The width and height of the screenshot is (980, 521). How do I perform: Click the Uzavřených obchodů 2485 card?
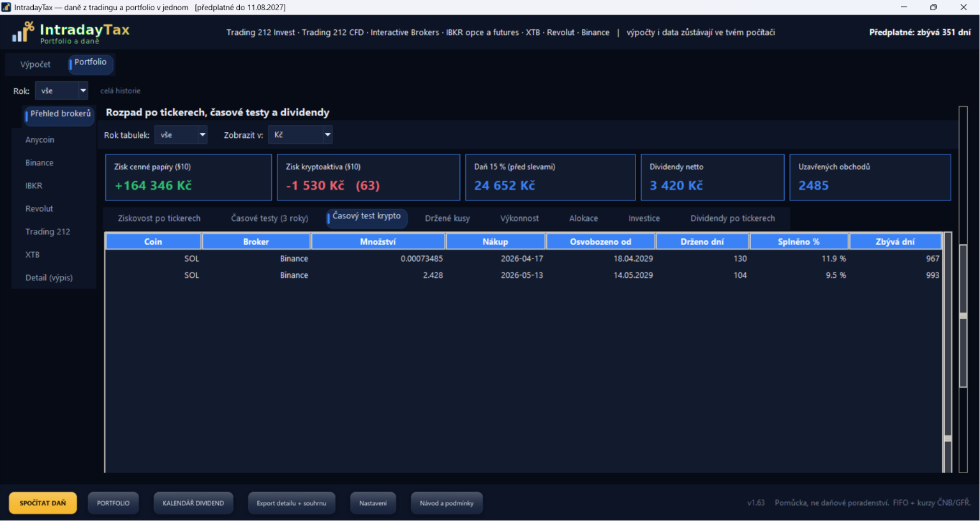pyautogui.click(x=870, y=177)
